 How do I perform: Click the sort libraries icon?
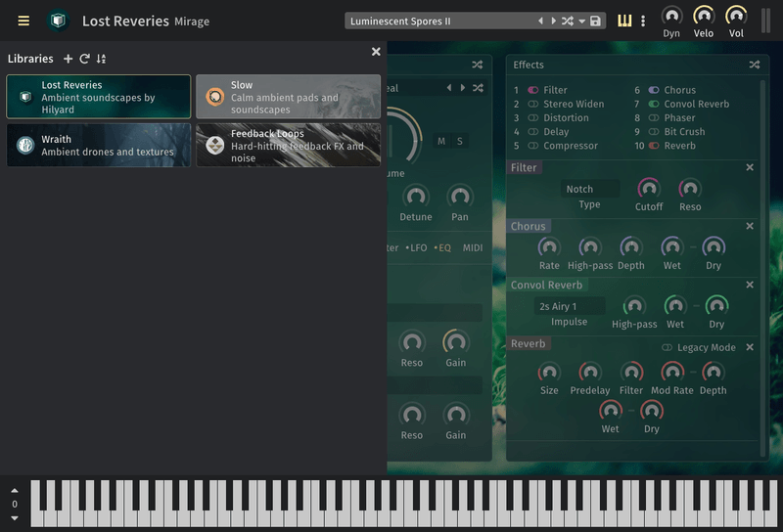(x=101, y=59)
